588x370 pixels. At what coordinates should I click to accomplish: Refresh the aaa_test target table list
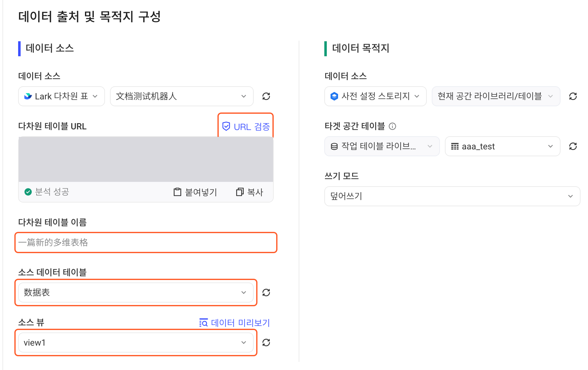point(573,146)
